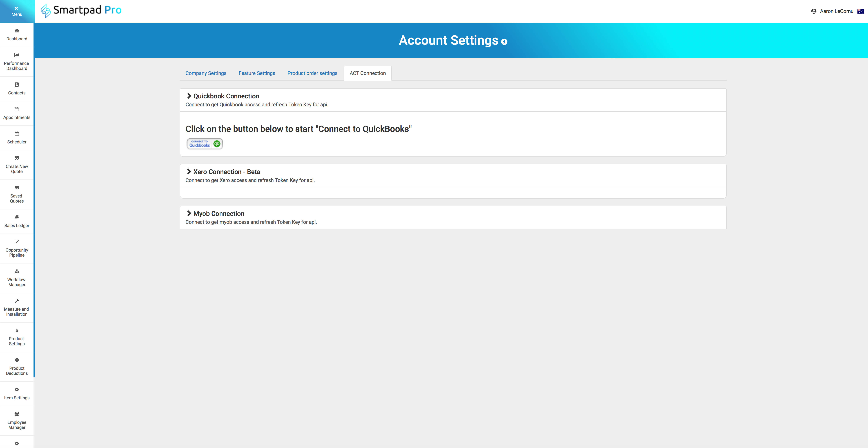Click the Measure and Installation wrench icon

pos(17,301)
